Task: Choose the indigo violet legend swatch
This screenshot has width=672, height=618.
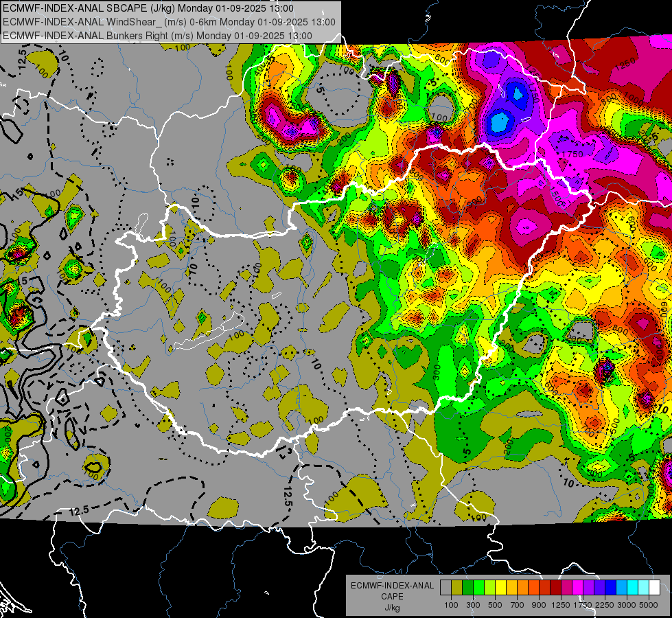Action: (600, 588)
